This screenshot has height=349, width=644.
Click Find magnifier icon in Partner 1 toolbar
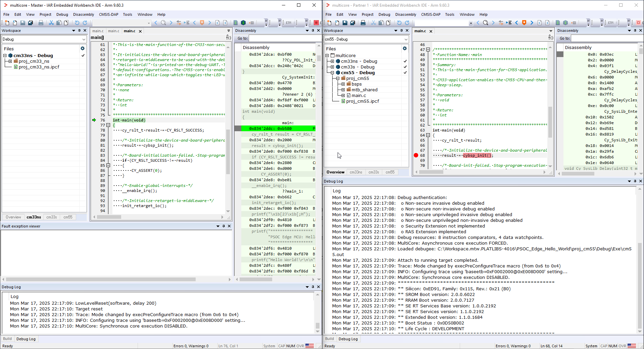(x=485, y=23)
